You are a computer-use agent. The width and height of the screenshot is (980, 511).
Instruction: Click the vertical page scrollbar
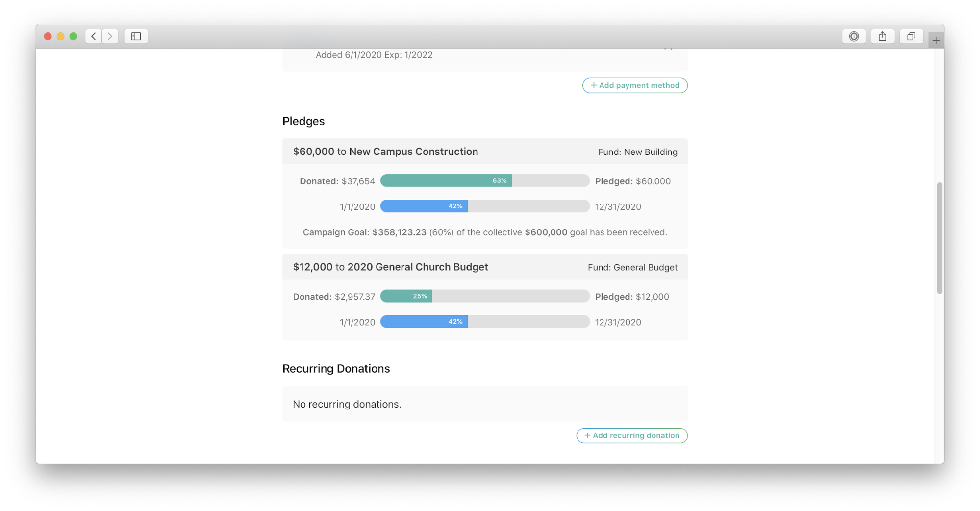[x=939, y=238]
